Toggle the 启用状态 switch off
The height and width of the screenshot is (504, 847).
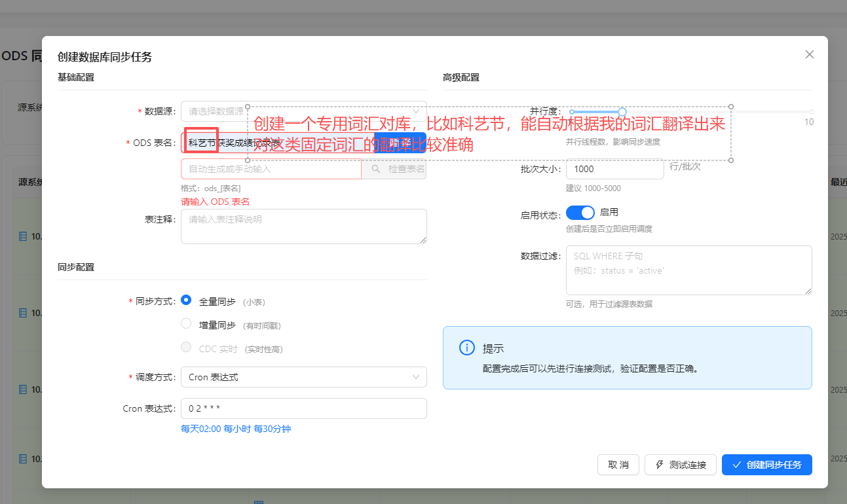point(580,213)
